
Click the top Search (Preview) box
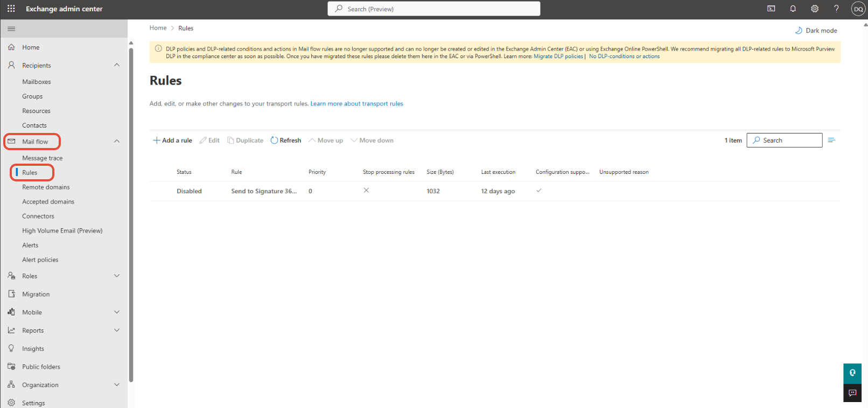click(x=434, y=9)
